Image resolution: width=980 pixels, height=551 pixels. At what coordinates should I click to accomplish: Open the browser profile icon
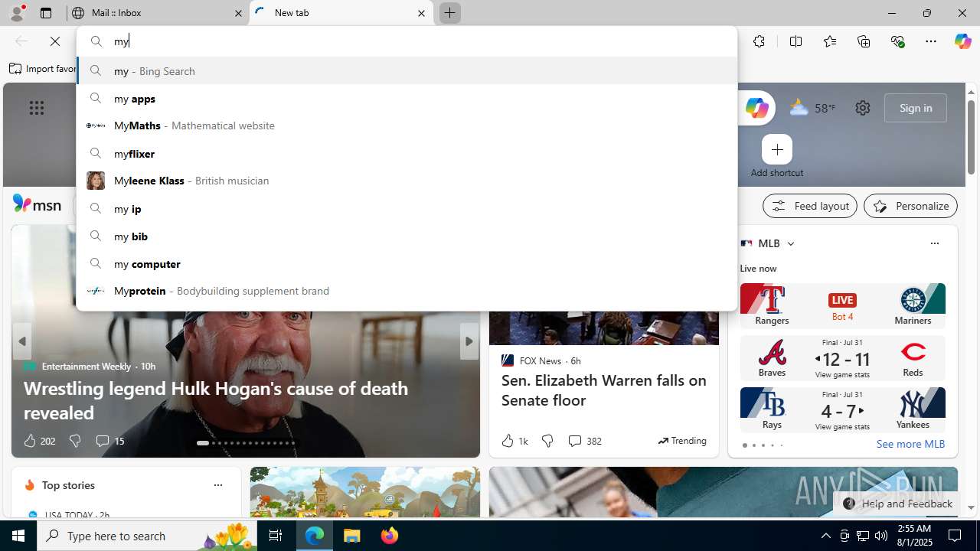[17, 12]
